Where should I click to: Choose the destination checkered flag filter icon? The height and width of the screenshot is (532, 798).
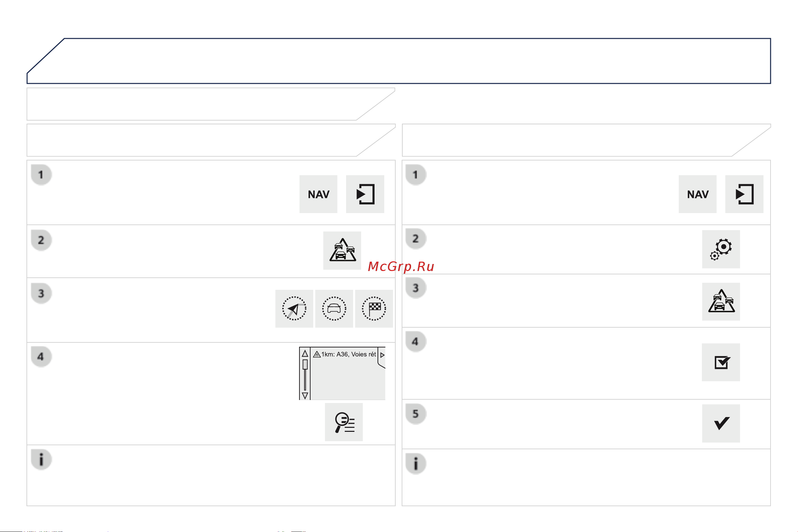tap(374, 309)
